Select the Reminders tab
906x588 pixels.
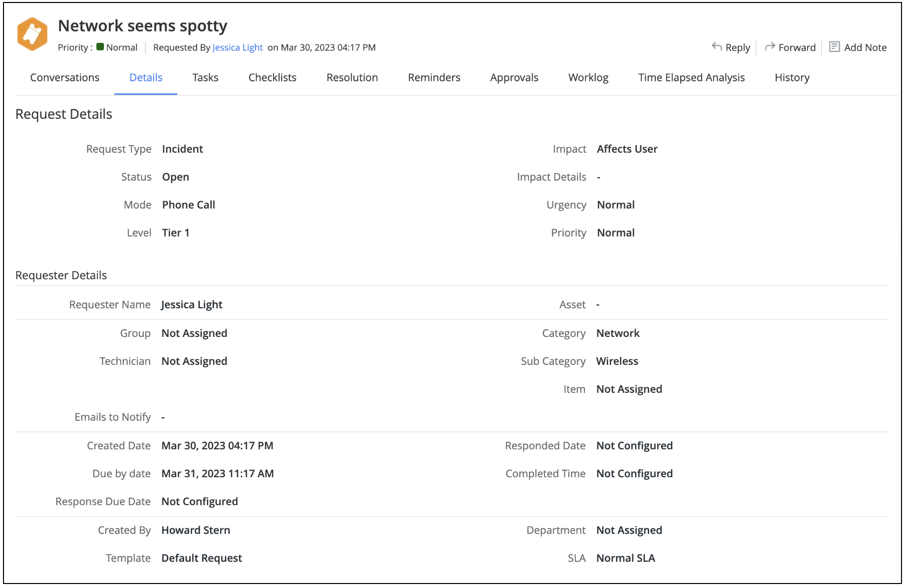click(434, 77)
